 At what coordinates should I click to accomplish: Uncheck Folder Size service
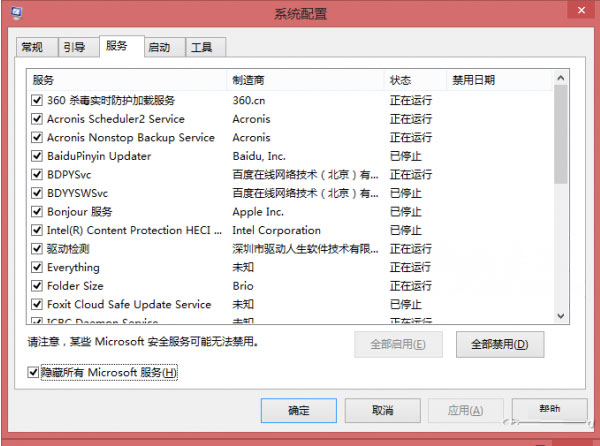tap(37, 286)
